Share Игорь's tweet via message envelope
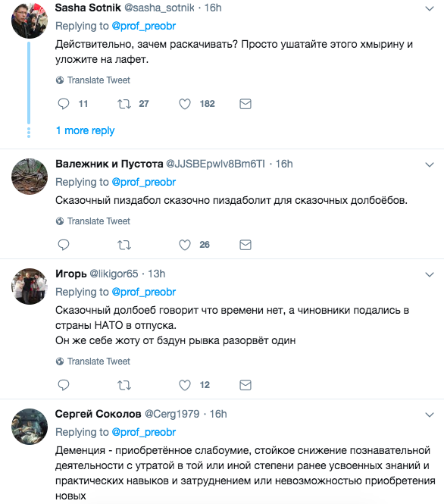The height and width of the screenshot is (504, 444). point(245,385)
